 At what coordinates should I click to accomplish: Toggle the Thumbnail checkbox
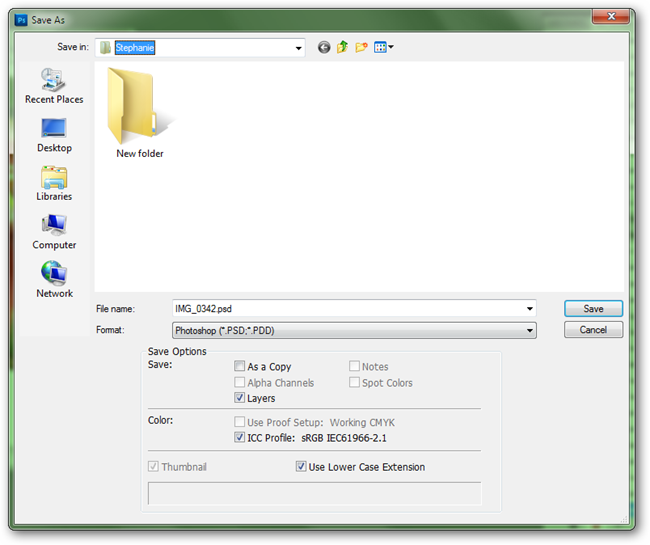tap(153, 466)
